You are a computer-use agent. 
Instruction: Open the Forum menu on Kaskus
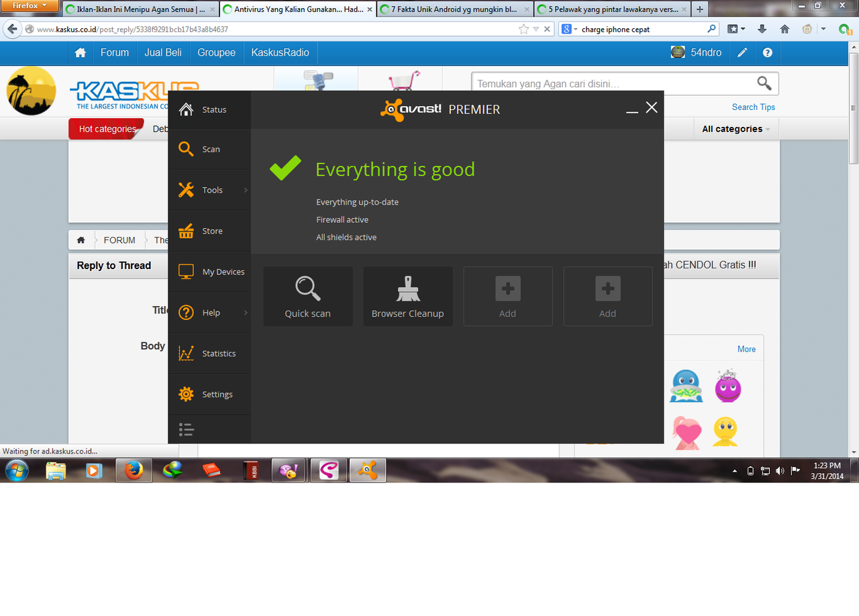tap(115, 52)
